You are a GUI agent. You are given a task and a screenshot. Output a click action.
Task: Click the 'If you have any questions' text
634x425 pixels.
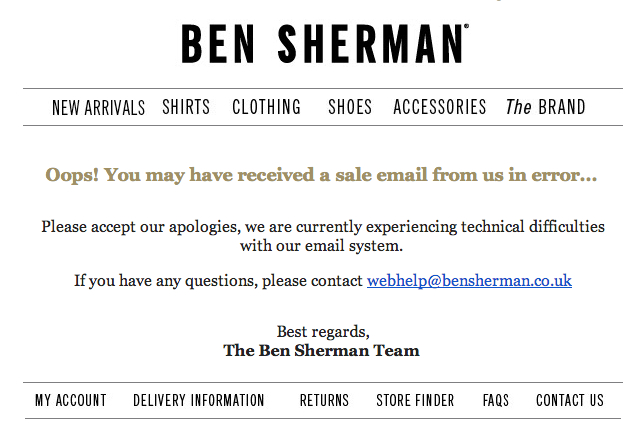tap(218, 281)
